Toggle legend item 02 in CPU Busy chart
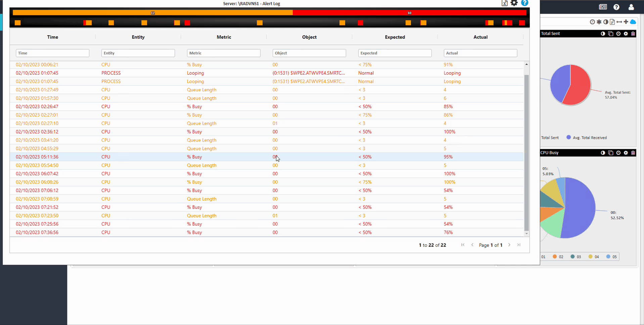This screenshot has width=644, height=325. [x=558, y=257]
